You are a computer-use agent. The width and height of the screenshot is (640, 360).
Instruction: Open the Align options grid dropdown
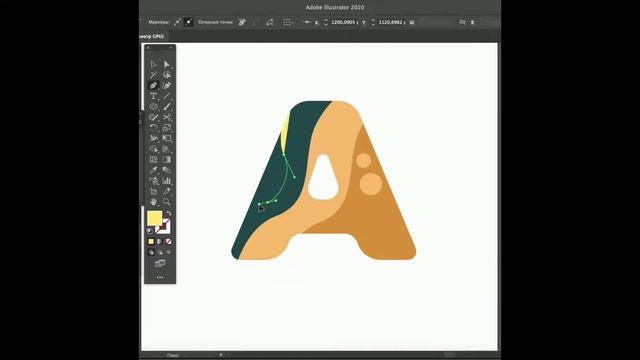[x=288, y=22]
